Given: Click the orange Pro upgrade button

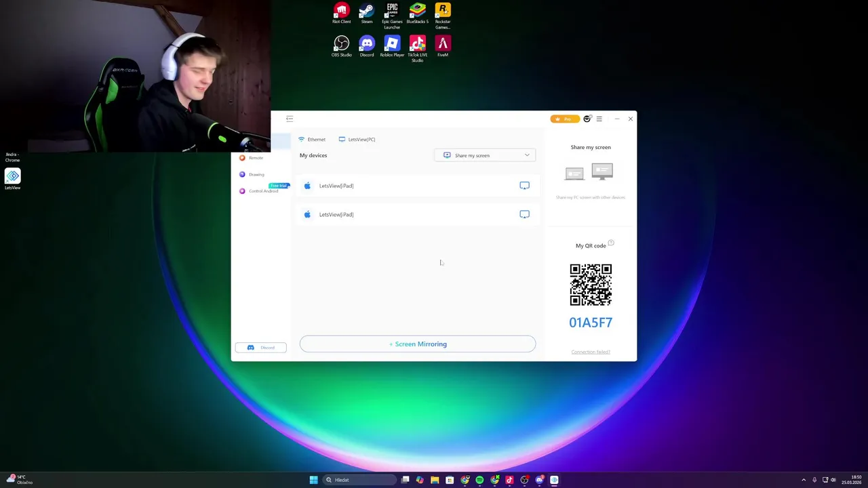Looking at the screenshot, I should pos(564,119).
